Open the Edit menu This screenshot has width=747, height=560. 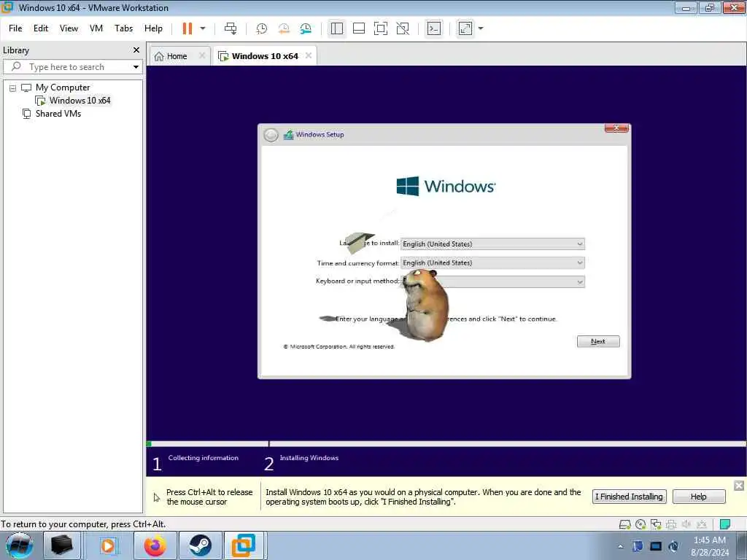41,28
